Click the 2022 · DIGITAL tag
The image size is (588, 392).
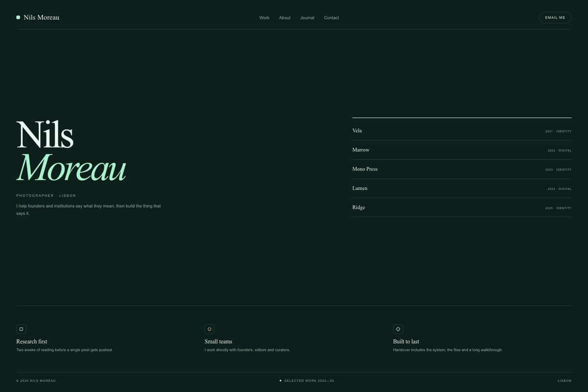click(x=560, y=150)
